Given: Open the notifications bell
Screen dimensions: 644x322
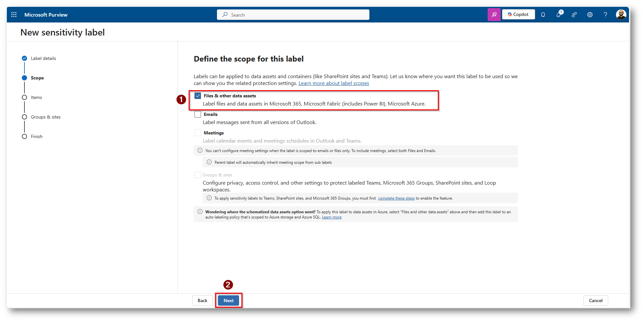Looking at the screenshot, I should (543, 15).
